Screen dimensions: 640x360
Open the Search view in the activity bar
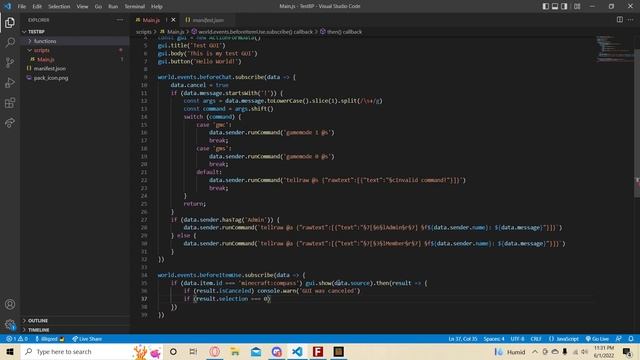[10, 42]
